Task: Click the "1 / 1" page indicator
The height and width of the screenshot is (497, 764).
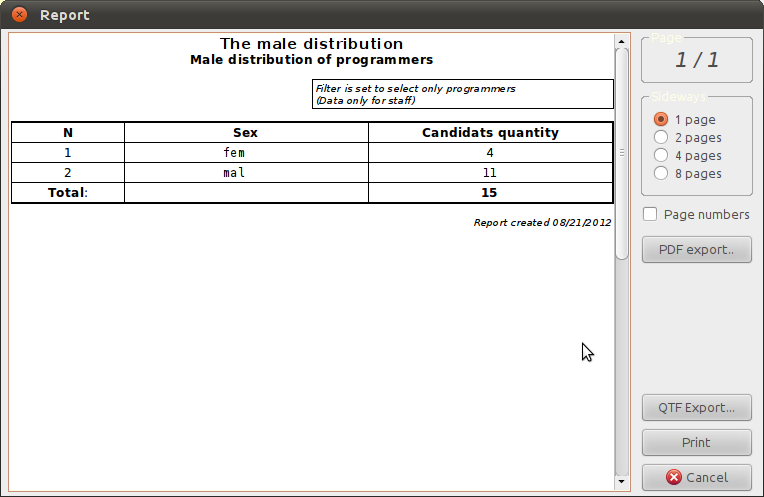Action: (696, 60)
